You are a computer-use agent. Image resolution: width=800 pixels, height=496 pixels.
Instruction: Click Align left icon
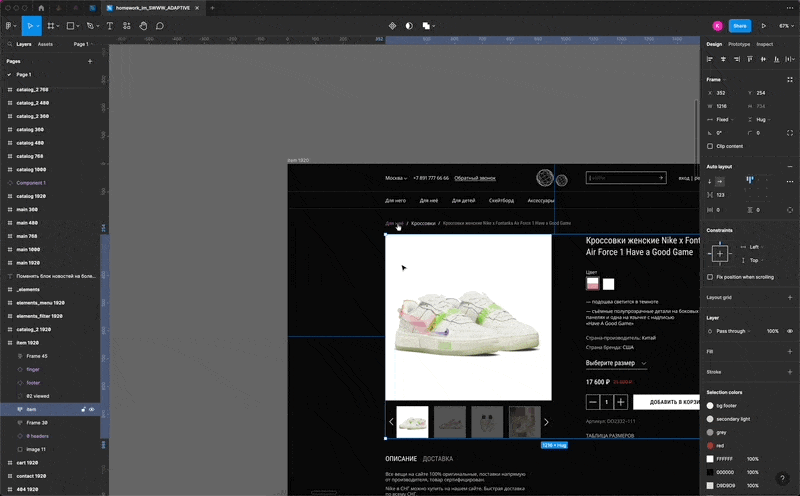coord(710,59)
